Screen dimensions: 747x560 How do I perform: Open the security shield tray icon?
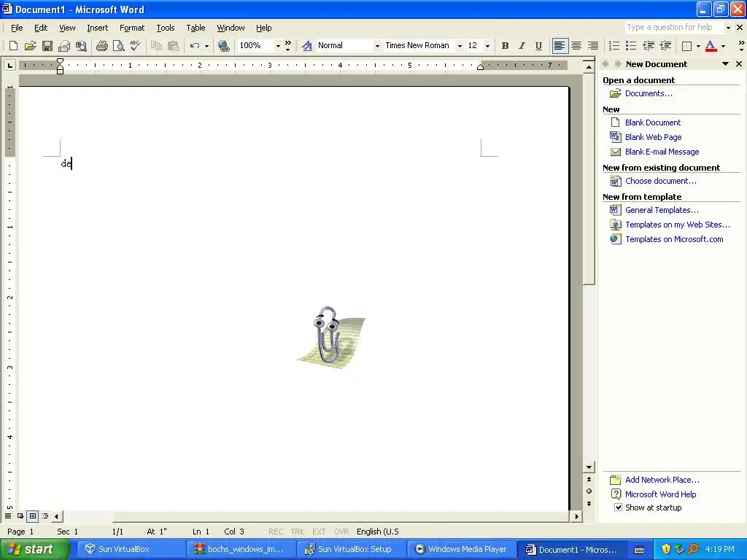[x=665, y=550]
